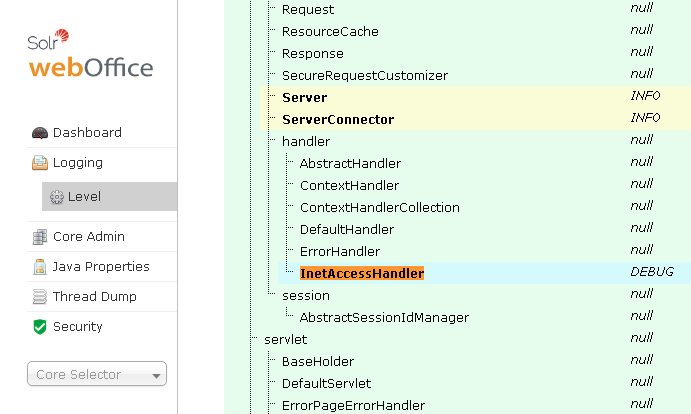Click the INFO level for ServerConnector
The height and width of the screenshot is (414, 691).
(x=645, y=118)
